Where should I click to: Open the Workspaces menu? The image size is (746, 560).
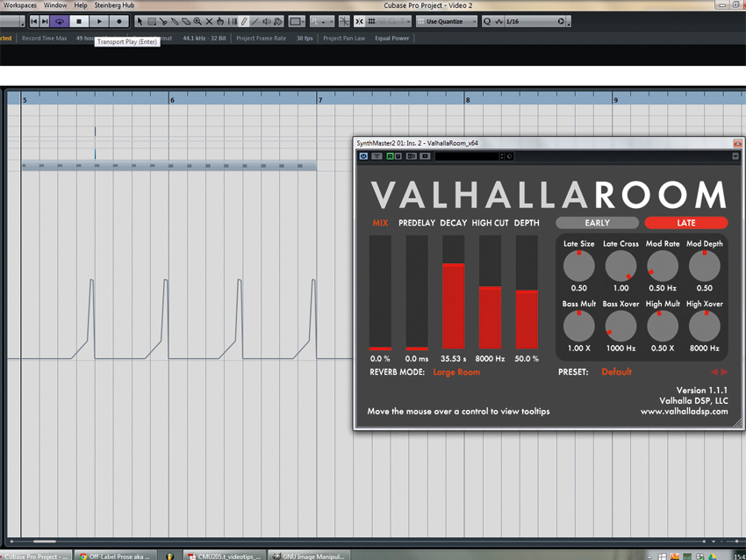click(19, 5)
